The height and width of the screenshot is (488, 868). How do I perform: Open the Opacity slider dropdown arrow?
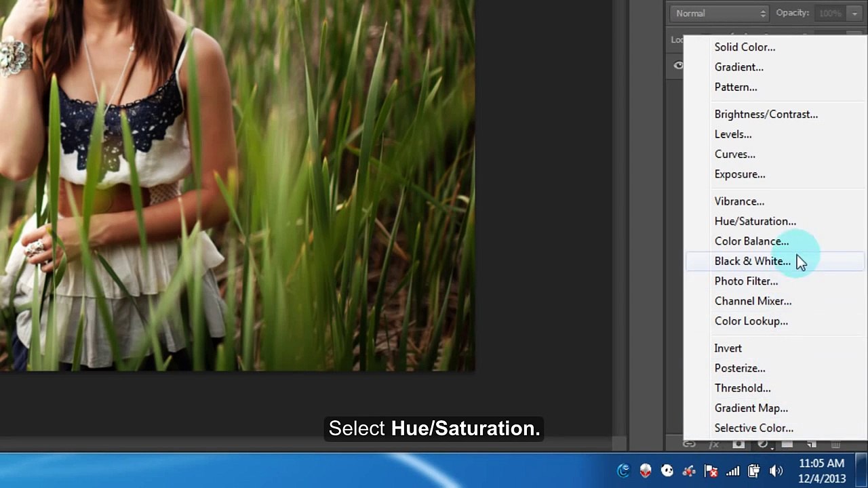click(855, 14)
